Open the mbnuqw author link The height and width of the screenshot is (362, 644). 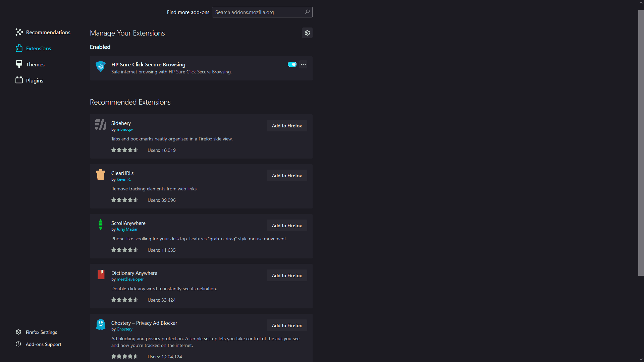[x=124, y=129]
